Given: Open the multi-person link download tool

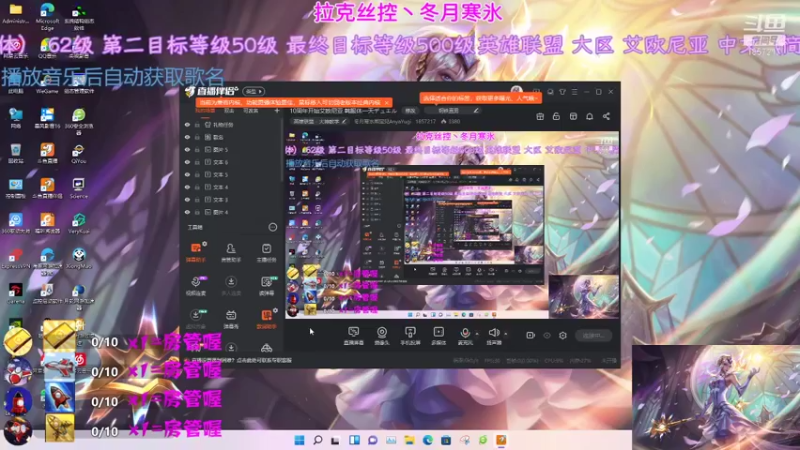Looking at the screenshot, I should [x=231, y=286].
